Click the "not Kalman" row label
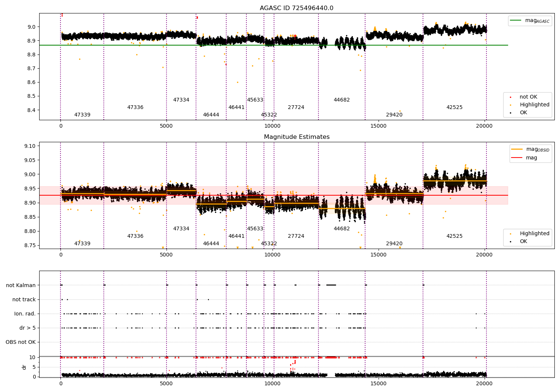This screenshot has width=560, height=392. (x=21, y=286)
